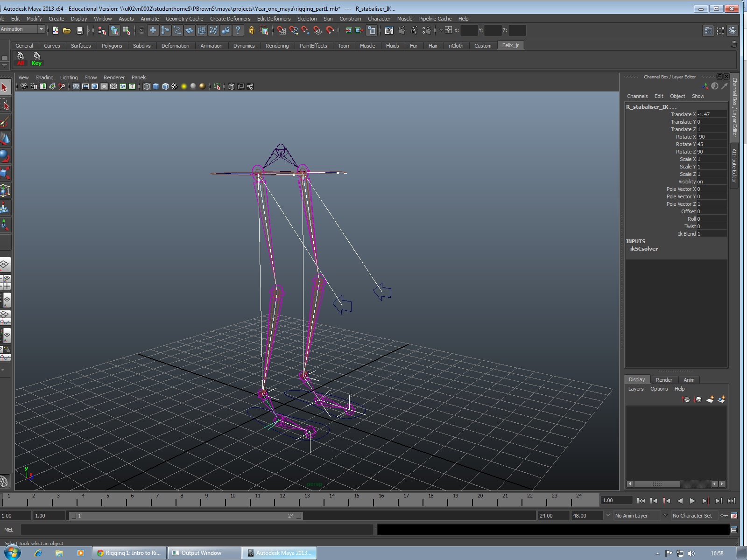Create a layer from selected objects
Viewport: 747px width, 560px height.
click(x=721, y=399)
